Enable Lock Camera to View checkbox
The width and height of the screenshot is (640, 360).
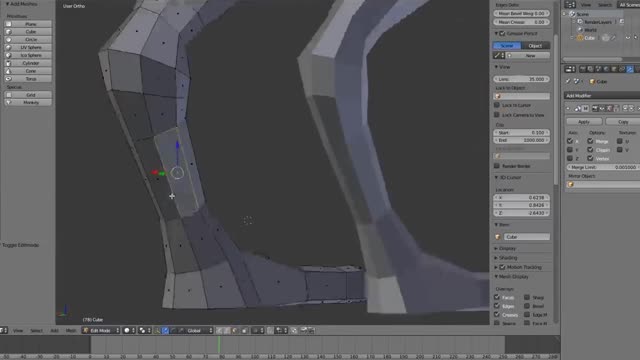tap(497, 115)
